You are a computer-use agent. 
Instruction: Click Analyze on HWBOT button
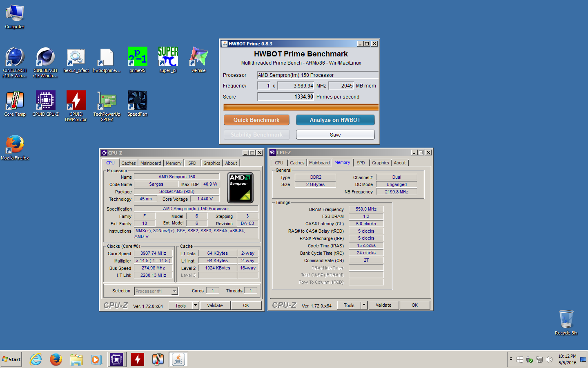click(x=335, y=120)
